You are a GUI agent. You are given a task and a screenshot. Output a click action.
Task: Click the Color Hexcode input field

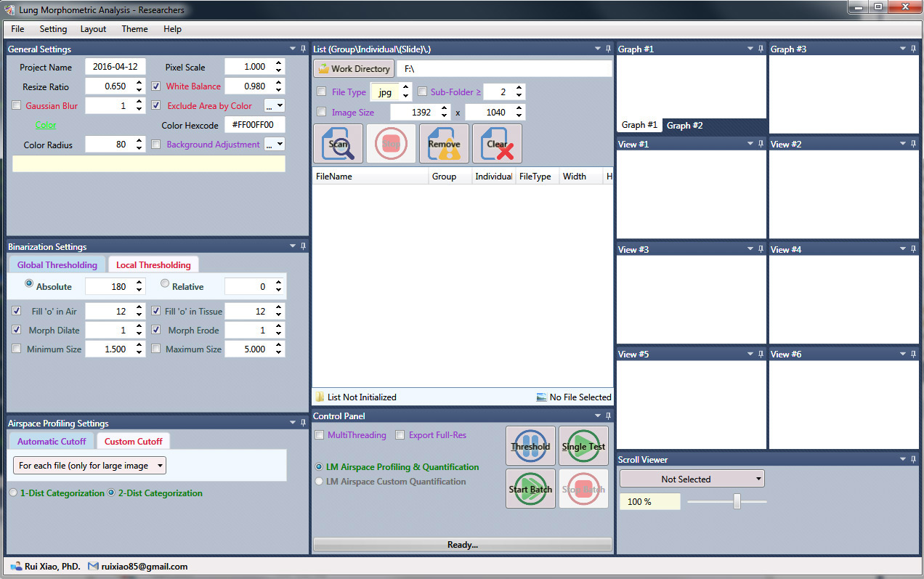pyautogui.click(x=254, y=125)
